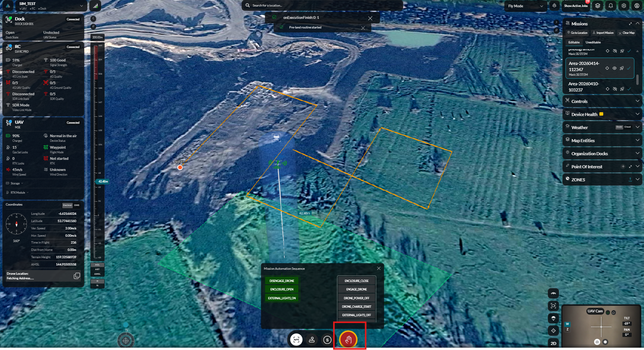Screen dimensions: 644x350
Task: Click the AUTO mode icon in bottom toolbar
Action: pos(296,340)
